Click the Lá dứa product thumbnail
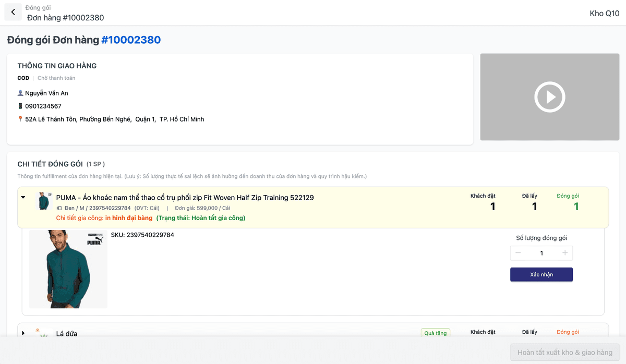The width and height of the screenshot is (626, 364). coord(38,332)
